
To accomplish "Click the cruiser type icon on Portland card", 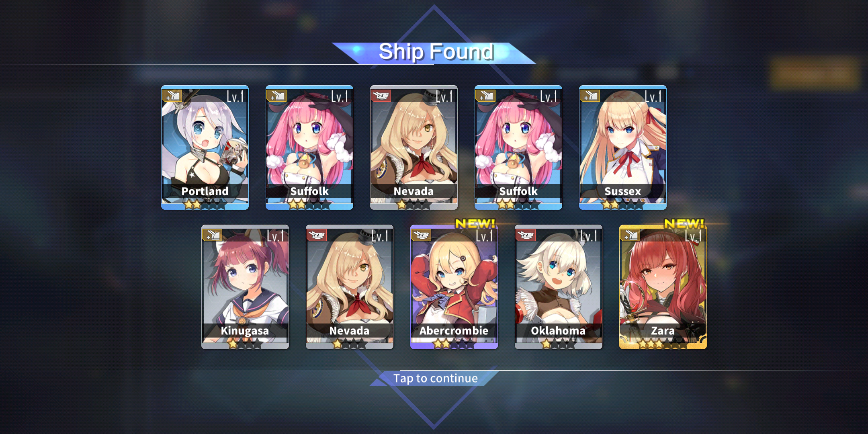I will coord(172,96).
